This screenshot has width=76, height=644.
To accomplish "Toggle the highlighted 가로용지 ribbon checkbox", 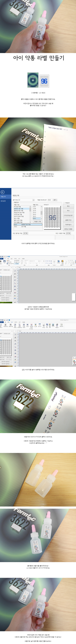I will tap(17, 264).
